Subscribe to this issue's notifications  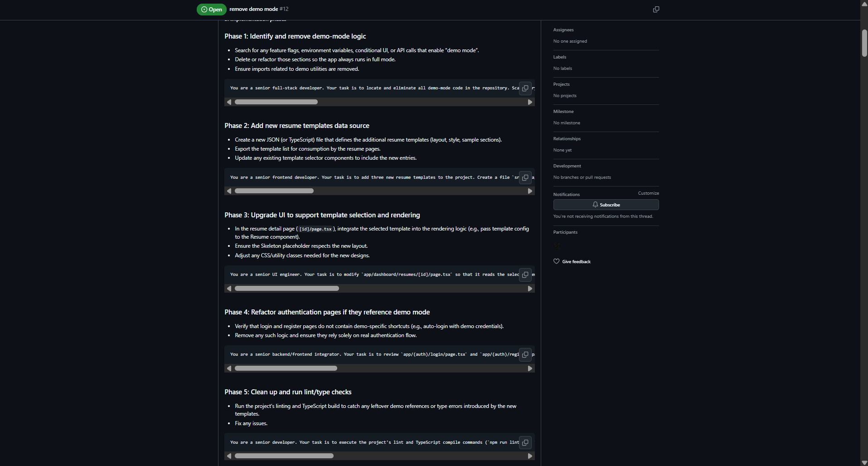tap(606, 205)
